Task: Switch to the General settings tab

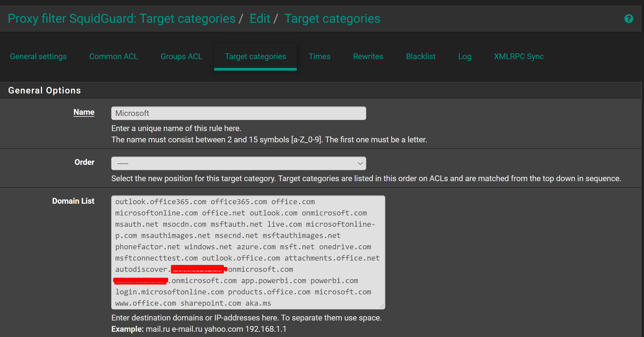Action: [x=38, y=56]
